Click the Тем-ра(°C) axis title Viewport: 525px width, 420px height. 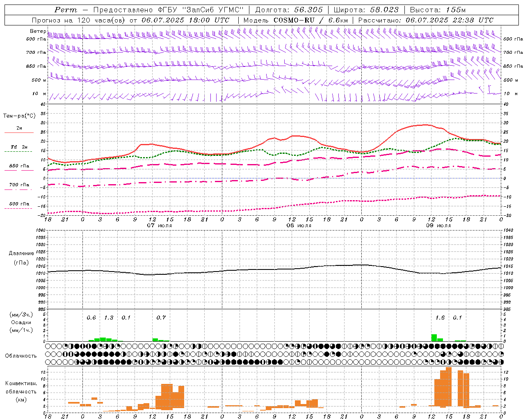19,116
